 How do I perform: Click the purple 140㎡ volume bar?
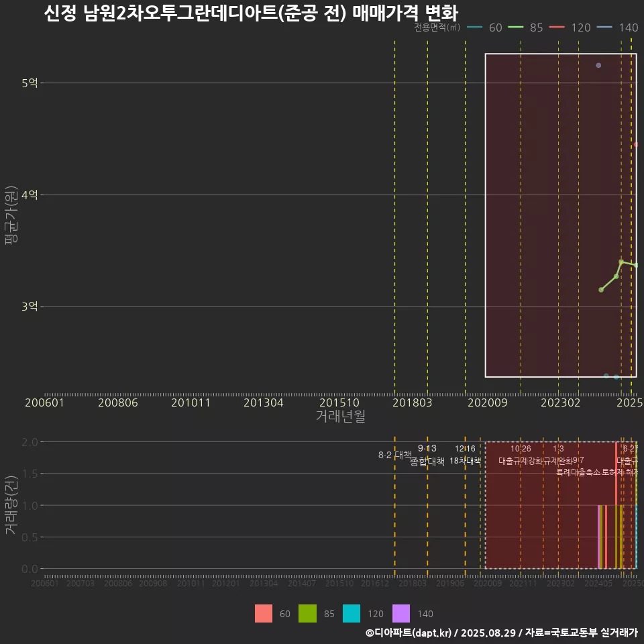tap(599, 537)
